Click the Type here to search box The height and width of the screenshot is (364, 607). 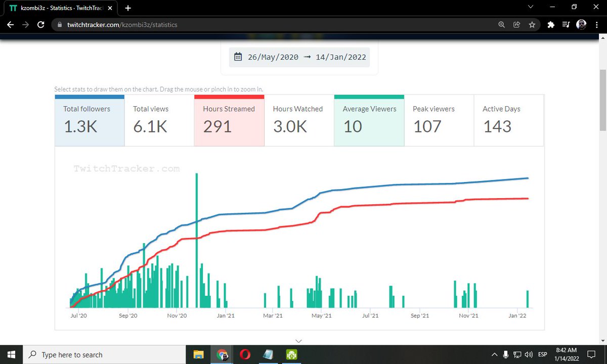point(105,354)
